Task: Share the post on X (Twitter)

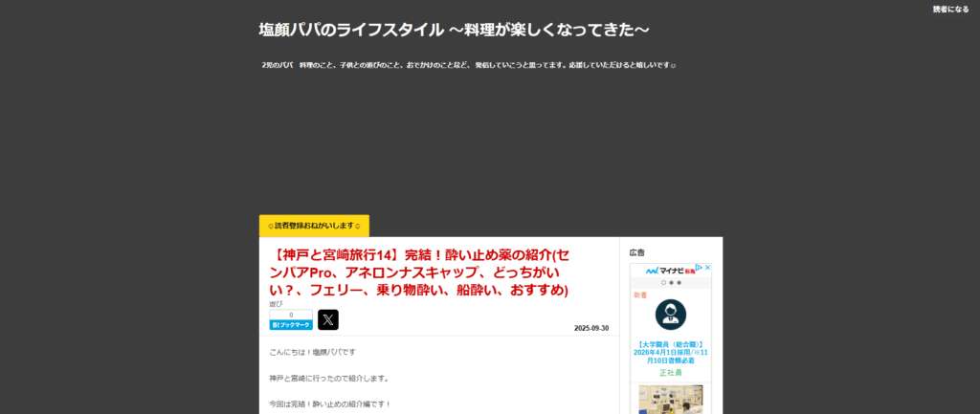Action: pyautogui.click(x=328, y=319)
